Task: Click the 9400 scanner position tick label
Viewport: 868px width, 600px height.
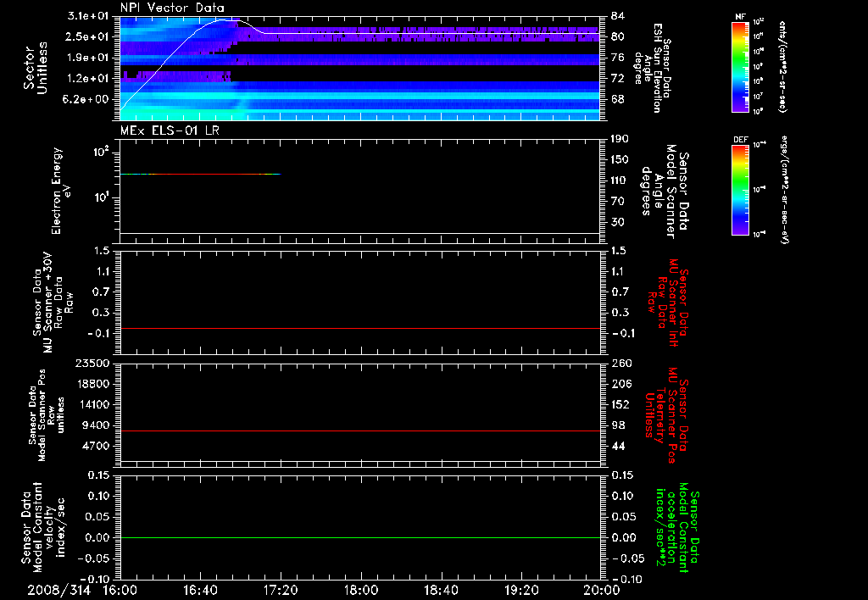Action: coord(95,425)
